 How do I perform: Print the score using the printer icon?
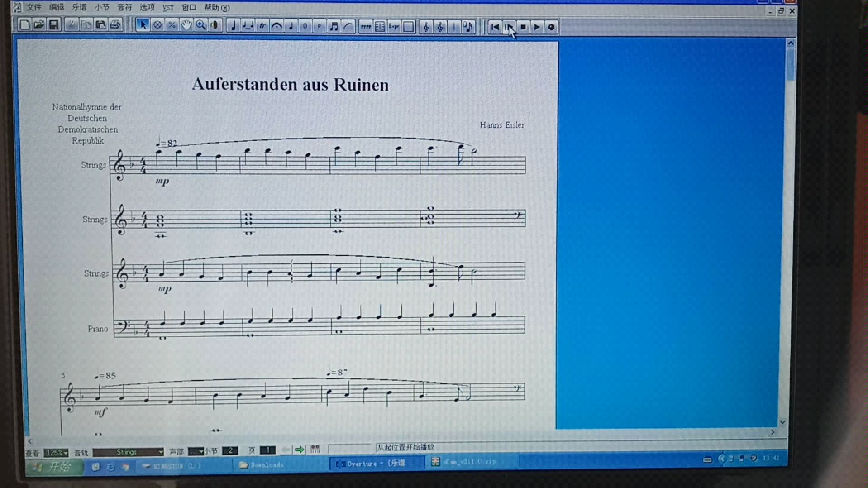[115, 25]
